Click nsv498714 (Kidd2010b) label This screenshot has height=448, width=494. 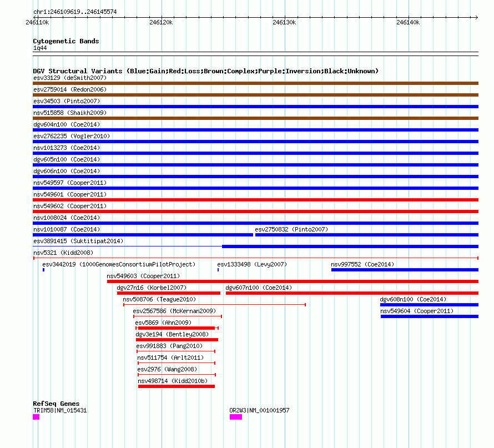click(173, 381)
